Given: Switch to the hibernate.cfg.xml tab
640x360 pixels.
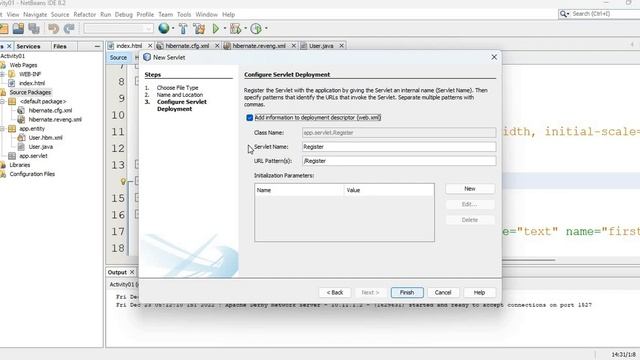Looking at the screenshot, I should tap(187, 46).
